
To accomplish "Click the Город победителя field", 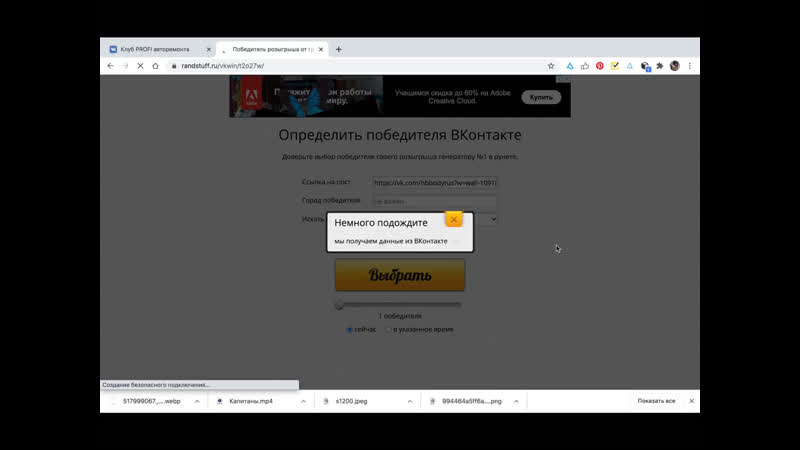I will click(x=435, y=201).
